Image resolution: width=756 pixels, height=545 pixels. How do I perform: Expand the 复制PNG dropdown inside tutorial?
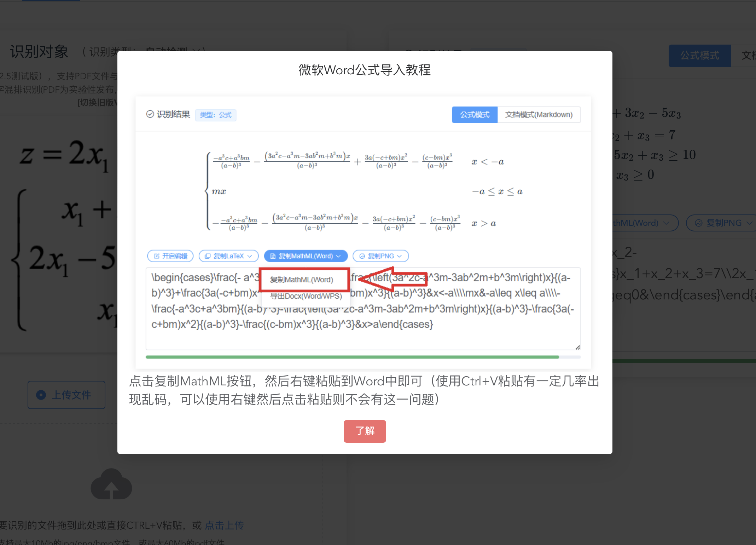click(x=380, y=256)
